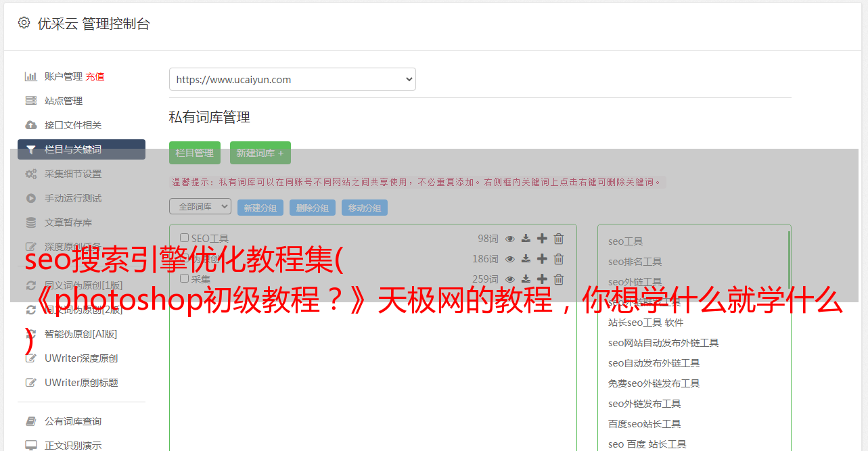Open 智能伪原创[AI版] in the sidebar
868x451 pixels.
81,334
